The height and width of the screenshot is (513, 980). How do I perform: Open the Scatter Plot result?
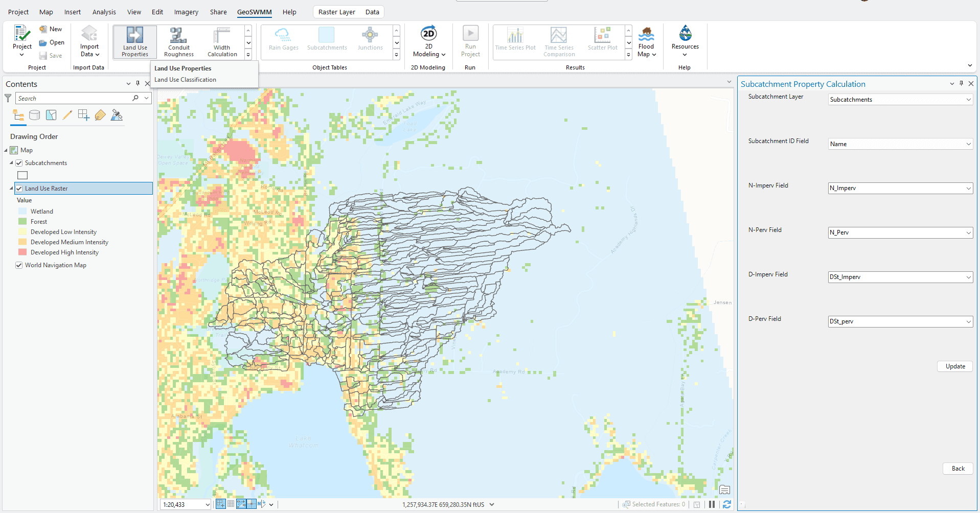(x=603, y=39)
